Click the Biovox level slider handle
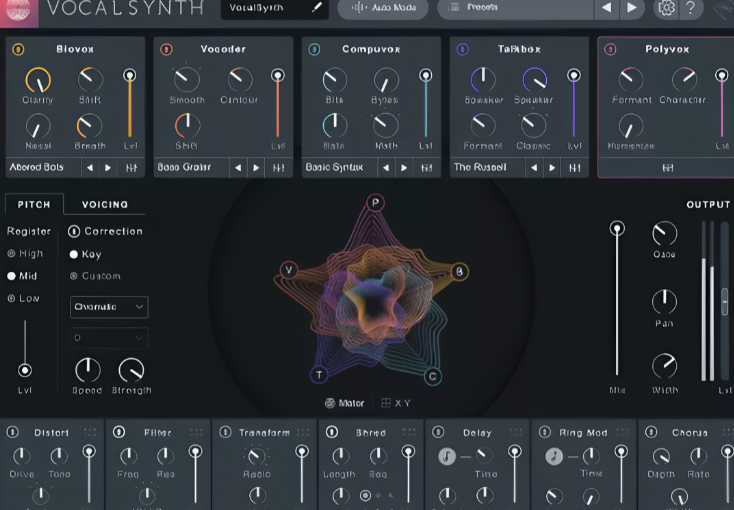The width and height of the screenshot is (734, 510). click(x=130, y=75)
